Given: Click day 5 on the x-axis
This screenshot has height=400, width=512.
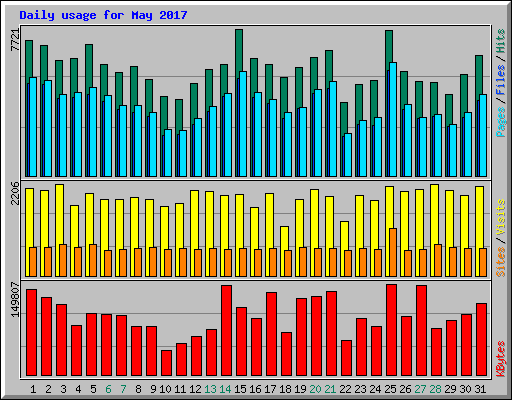Looking at the screenshot, I should pos(93,389).
